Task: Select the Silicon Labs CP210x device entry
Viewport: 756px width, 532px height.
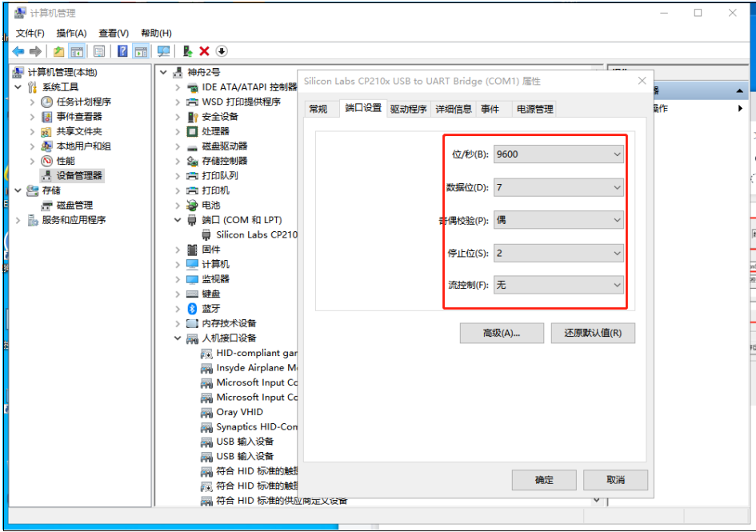Action: [256, 234]
